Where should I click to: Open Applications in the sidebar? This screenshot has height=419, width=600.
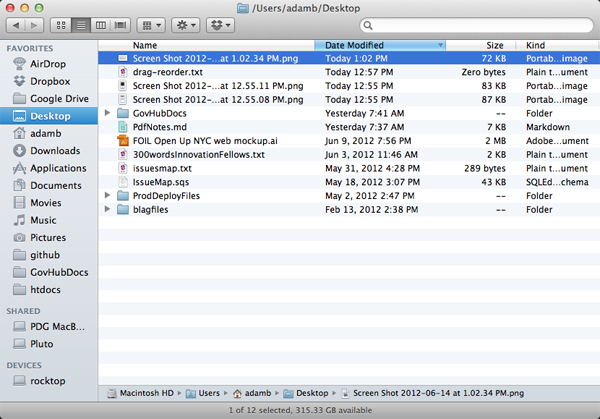point(49,168)
